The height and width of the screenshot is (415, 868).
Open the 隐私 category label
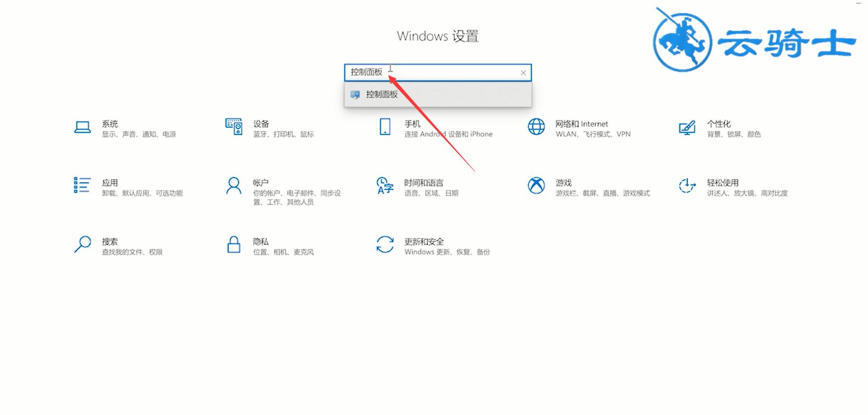click(x=261, y=241)
